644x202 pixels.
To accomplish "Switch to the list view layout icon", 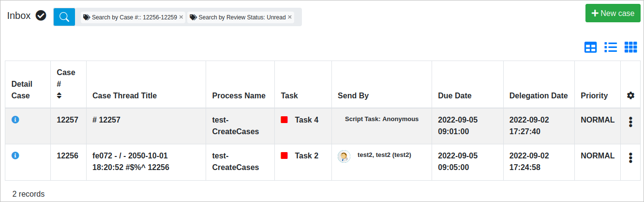I will 611,47.
